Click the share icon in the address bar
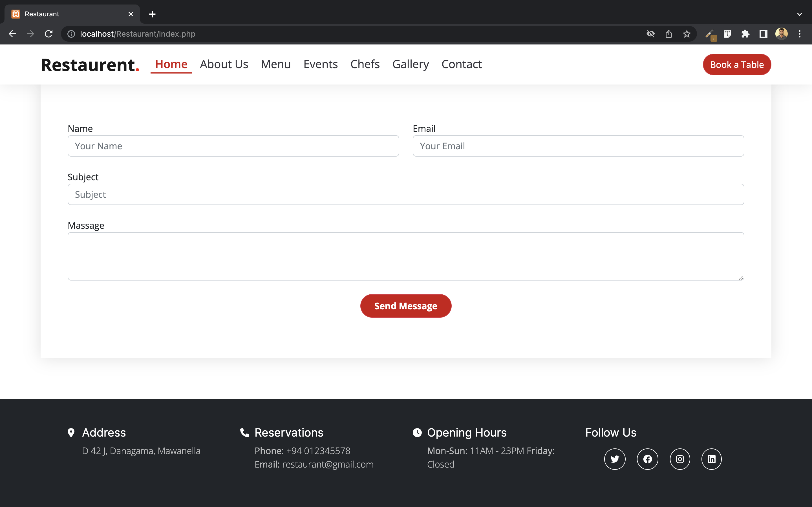 click(x=669, y=34)
